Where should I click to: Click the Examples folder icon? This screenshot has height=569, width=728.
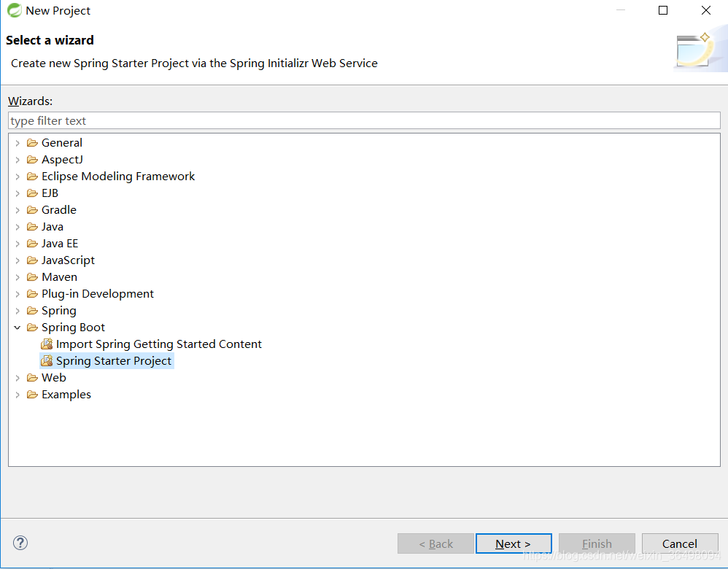pos(32,395)
